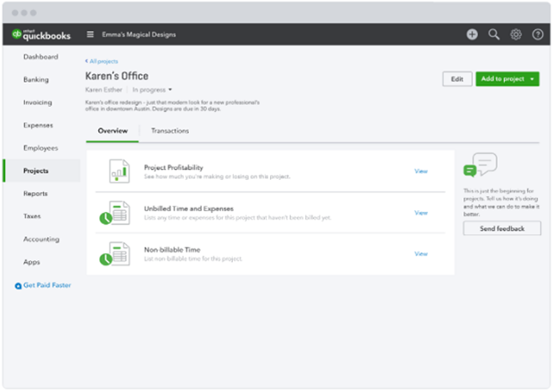View the Non-billable Time report
The width and height of the screenshot is (553, 392).
click(x=421, y=254)
